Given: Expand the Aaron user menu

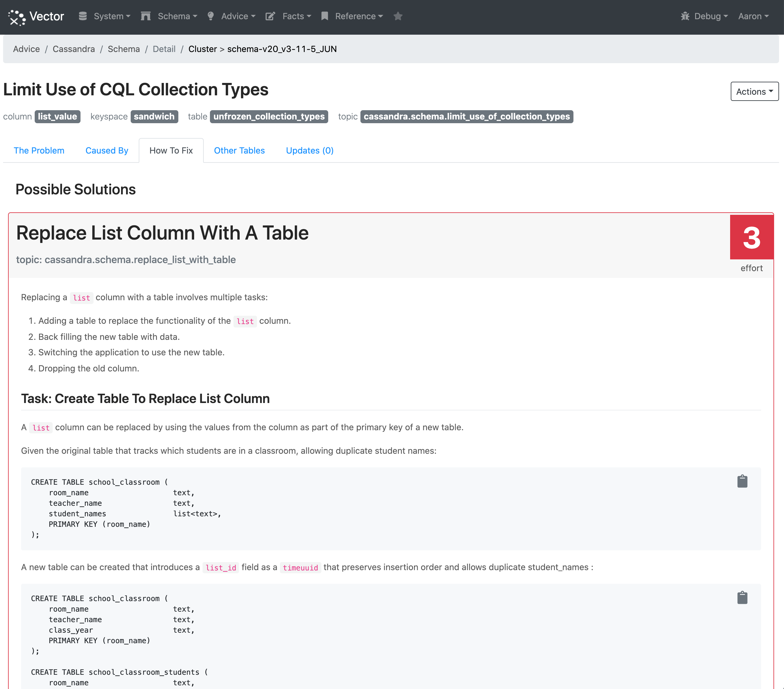Looking at the screenshot, I should click(x=753, y=16).
